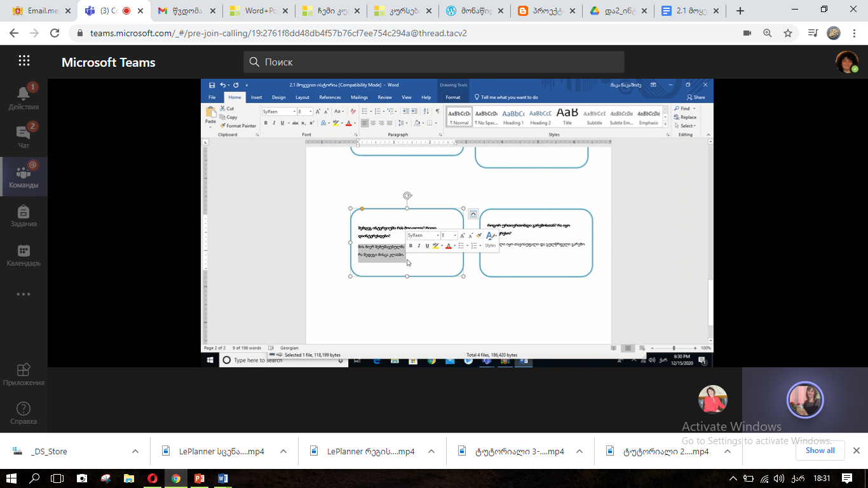Open the Teams profile avatar menu
The width and height of the screenshot is (868, 488).
click(846, 62)
